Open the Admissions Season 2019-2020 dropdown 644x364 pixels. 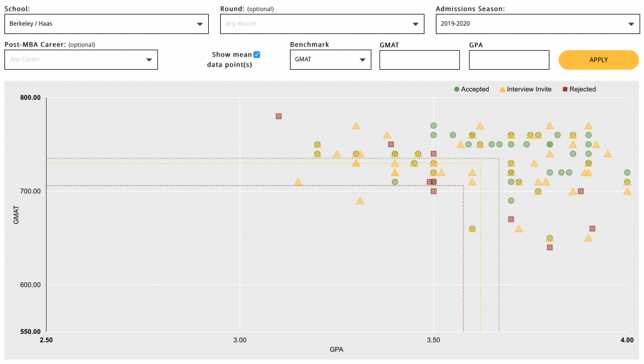pos(537,24)
